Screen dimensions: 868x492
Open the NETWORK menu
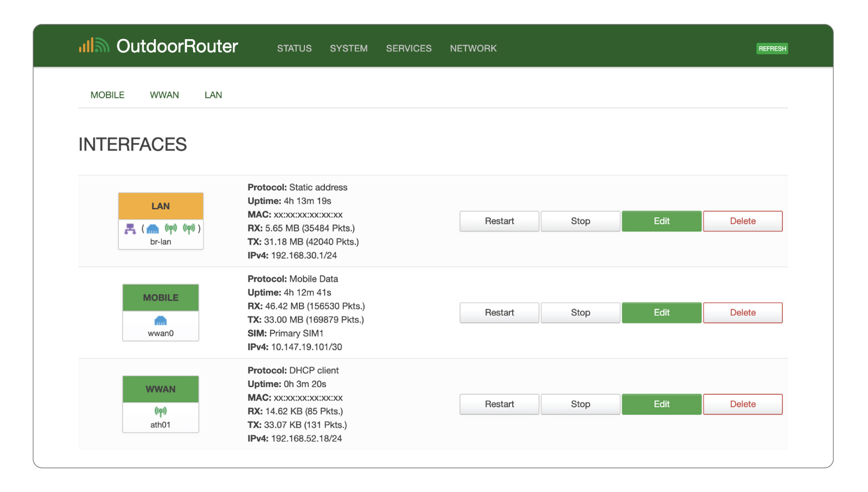point(473,48)
